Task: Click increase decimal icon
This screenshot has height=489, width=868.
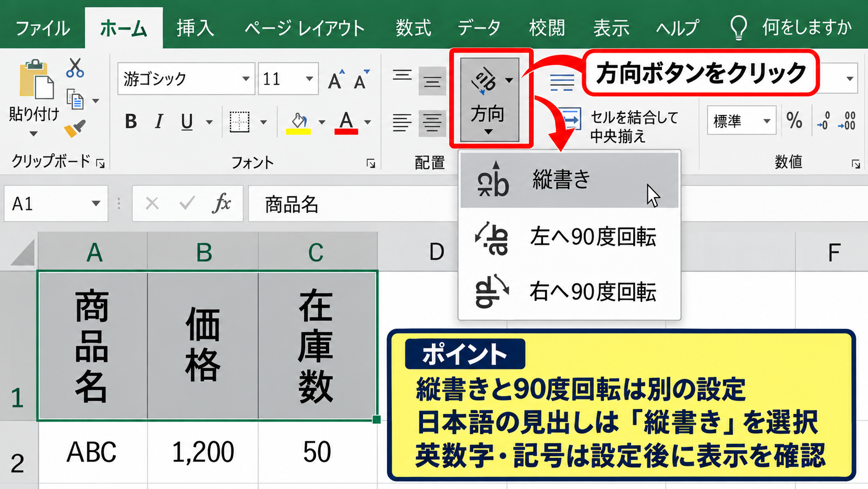Action: (x=823, y=121)
